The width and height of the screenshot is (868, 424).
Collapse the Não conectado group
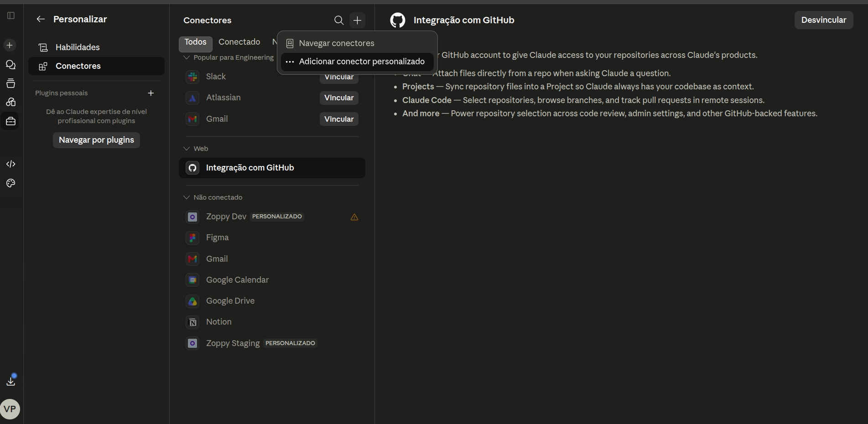point(187,197)
